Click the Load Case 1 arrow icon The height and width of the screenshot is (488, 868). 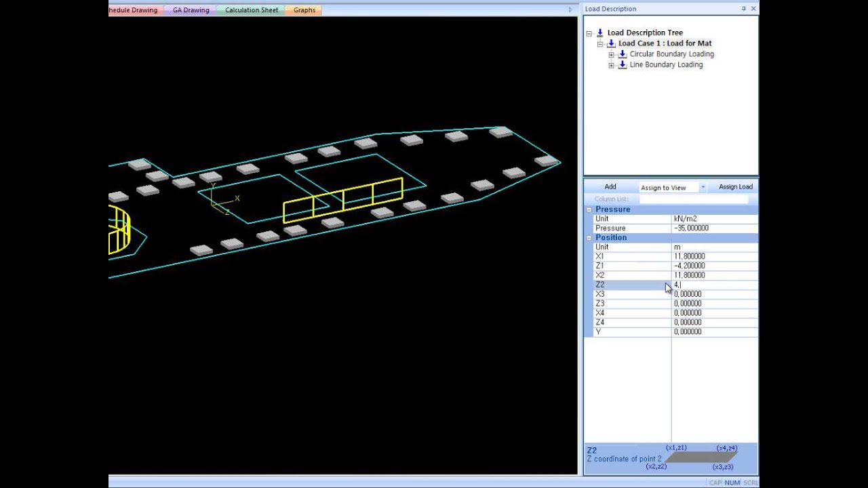(x=611, y=43)
